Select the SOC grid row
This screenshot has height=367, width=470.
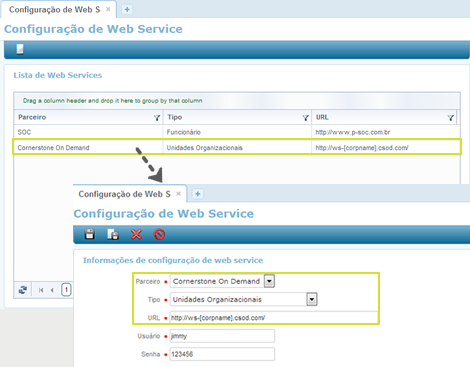[x=237, y=132]
